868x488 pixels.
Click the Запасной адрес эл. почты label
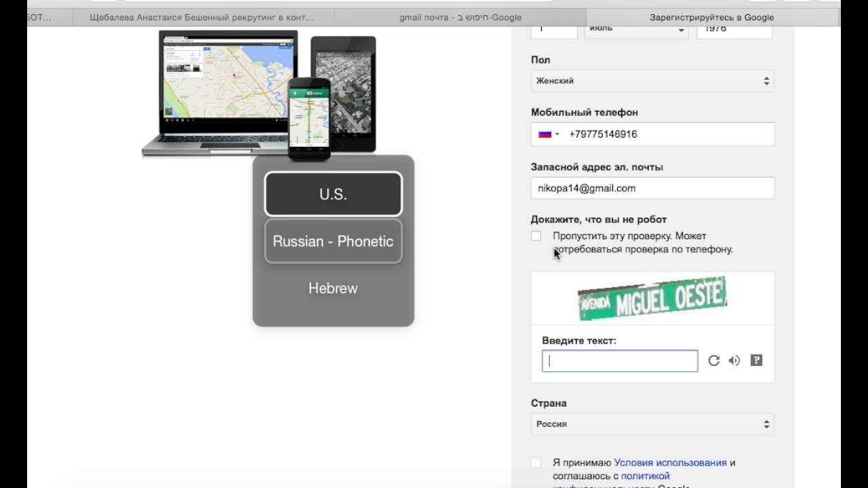point(597,167)
